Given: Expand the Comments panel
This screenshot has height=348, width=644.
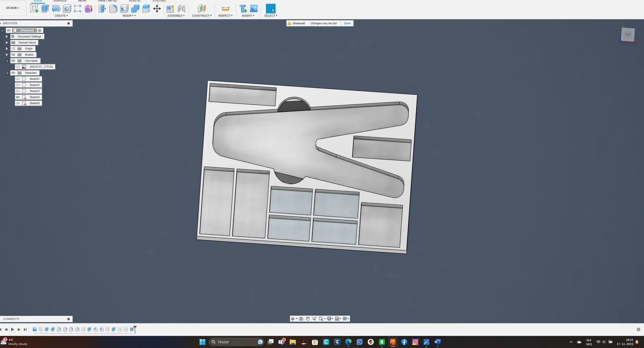Looking at the screenshot, I should tap(68, 319).
